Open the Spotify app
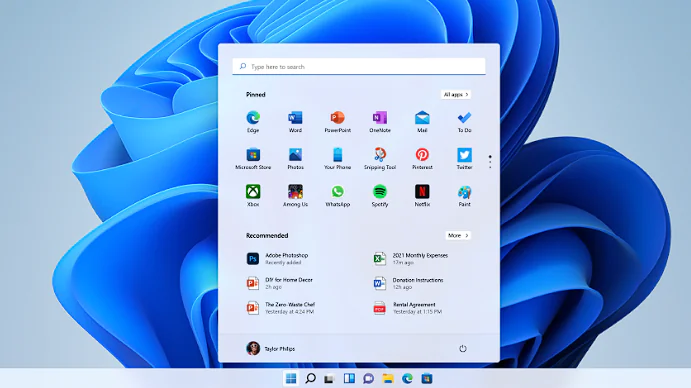Viewport: 691px width, 388px height. click(380, 196)
